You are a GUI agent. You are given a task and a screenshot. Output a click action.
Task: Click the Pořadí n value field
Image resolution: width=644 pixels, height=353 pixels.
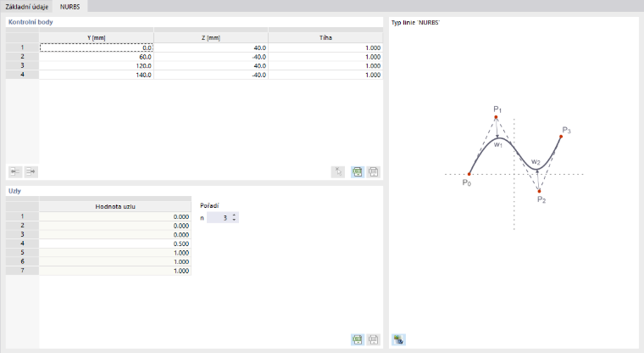point(219,217)
